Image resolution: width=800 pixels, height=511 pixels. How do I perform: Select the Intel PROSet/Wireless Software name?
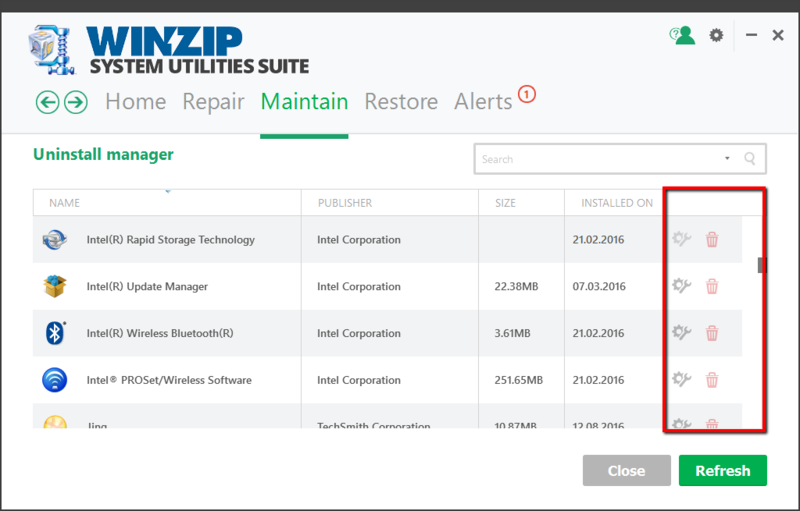tap(169, 380)
